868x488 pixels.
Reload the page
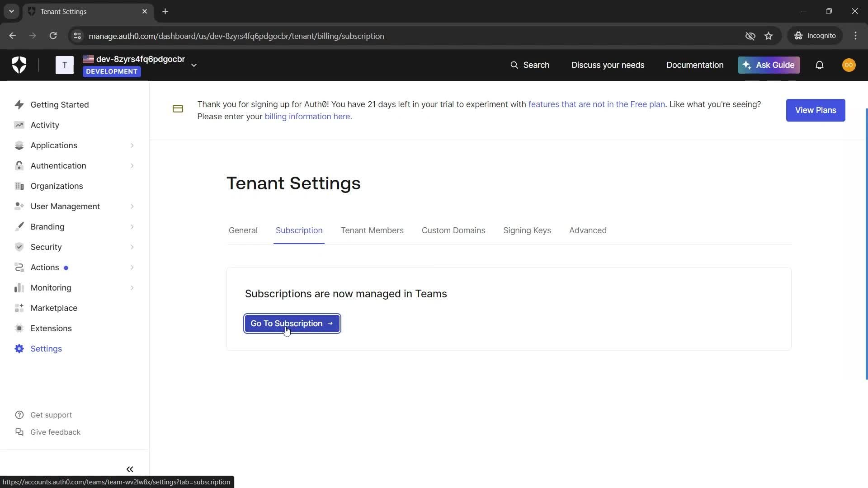click(53, 36)
